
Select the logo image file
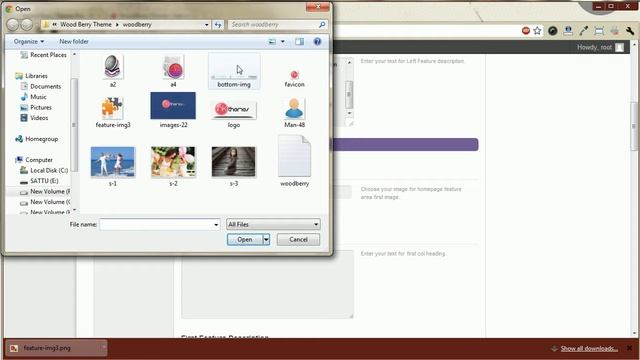tap(233, 113)
